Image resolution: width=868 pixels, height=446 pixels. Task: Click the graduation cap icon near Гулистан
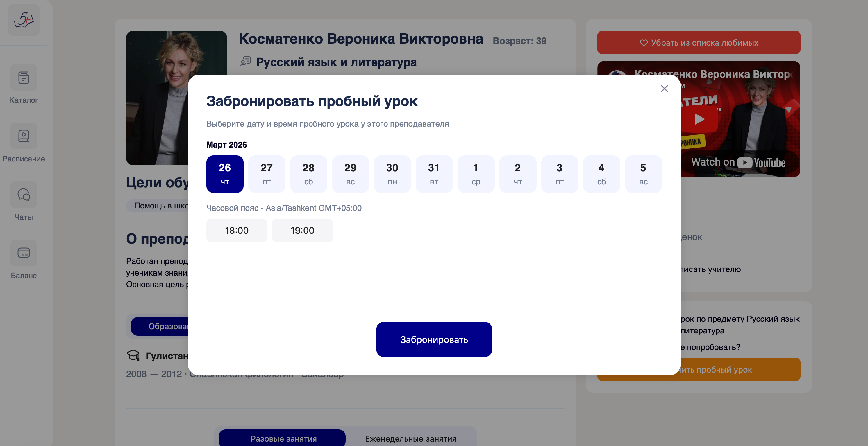pos(133,355)
